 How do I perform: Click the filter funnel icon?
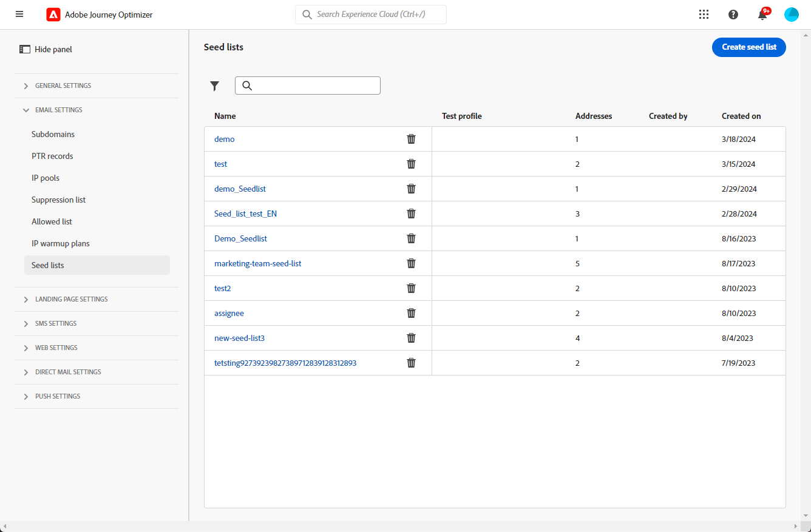(214, 86)
